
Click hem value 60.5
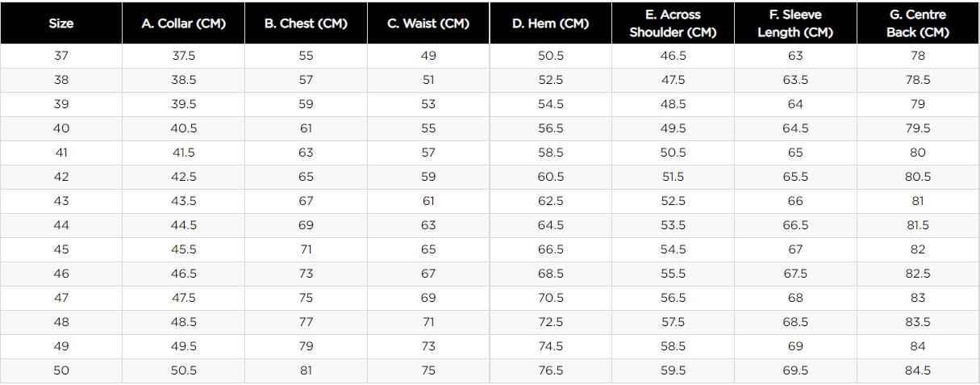[551, 177]
